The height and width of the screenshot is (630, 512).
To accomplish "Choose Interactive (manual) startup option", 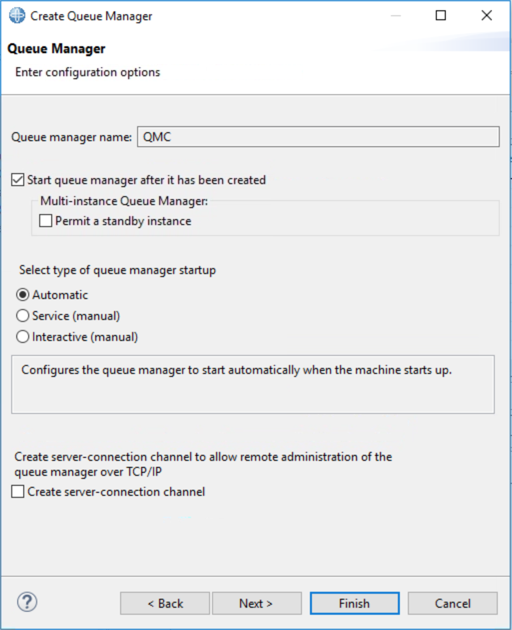I will tap(23, 337).
